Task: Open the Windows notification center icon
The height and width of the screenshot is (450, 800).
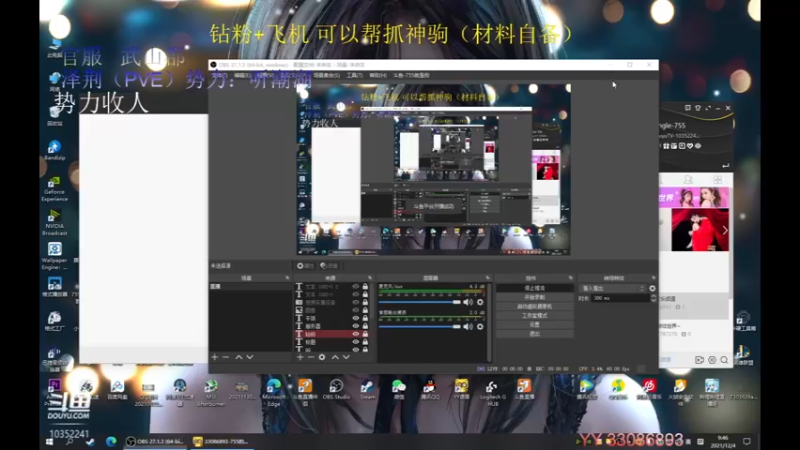Action: 746,442
